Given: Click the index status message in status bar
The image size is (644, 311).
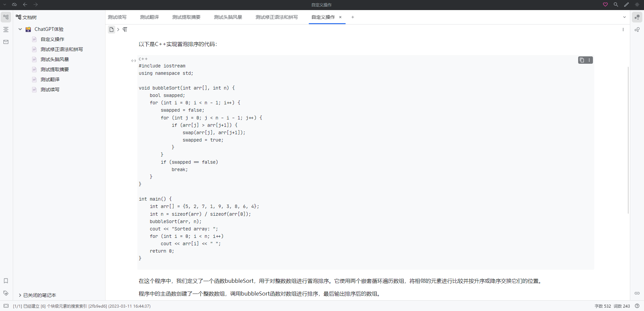Looking at the screenshot, I should (x=82, y=306).
